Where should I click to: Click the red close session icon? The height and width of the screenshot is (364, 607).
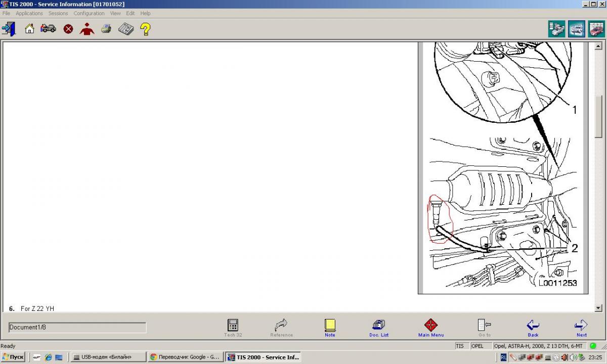point(68,29)
